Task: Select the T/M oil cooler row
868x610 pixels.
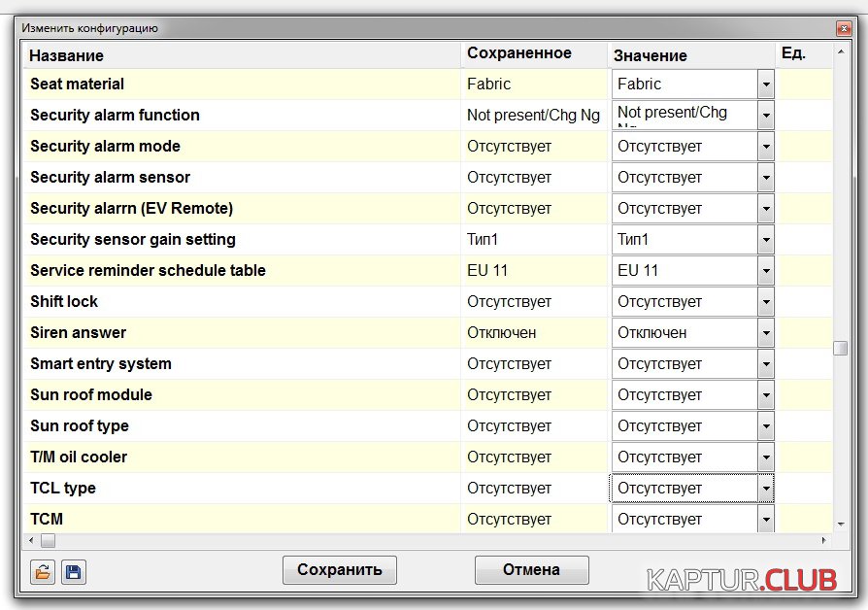Action: 79,457
